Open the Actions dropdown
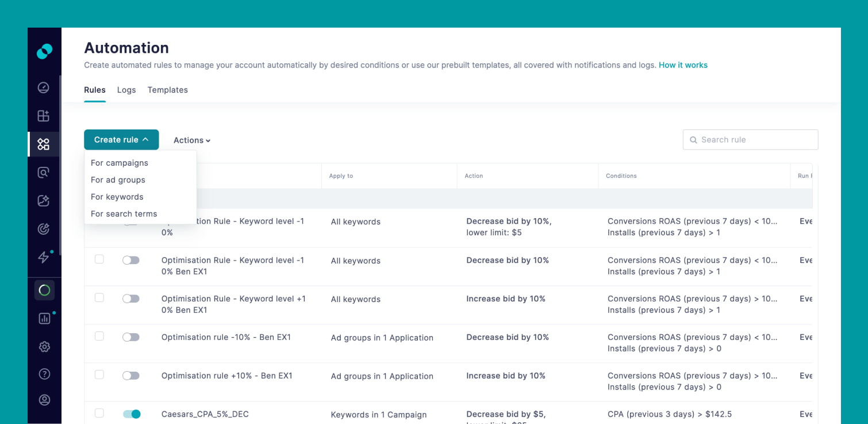This screenshot has width=868, height=424. pyautogui.click(x=191, y=140)
